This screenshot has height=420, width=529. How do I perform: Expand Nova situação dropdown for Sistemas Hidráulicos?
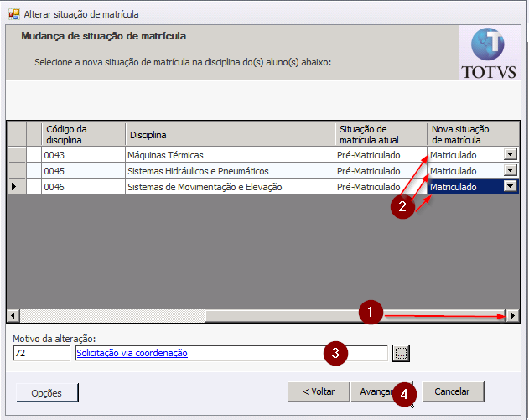[x=510, y=171]
